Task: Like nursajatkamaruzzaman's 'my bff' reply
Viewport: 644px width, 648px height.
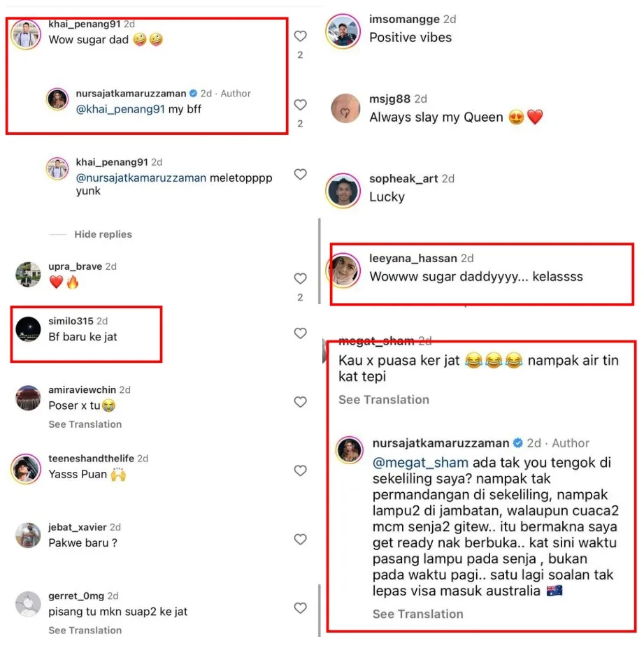Action: coord(300,105)
